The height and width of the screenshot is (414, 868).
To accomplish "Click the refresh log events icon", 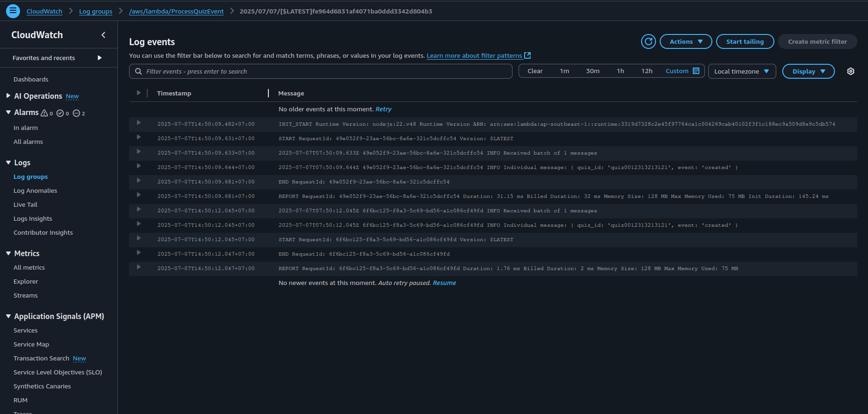I will (648, 41).
